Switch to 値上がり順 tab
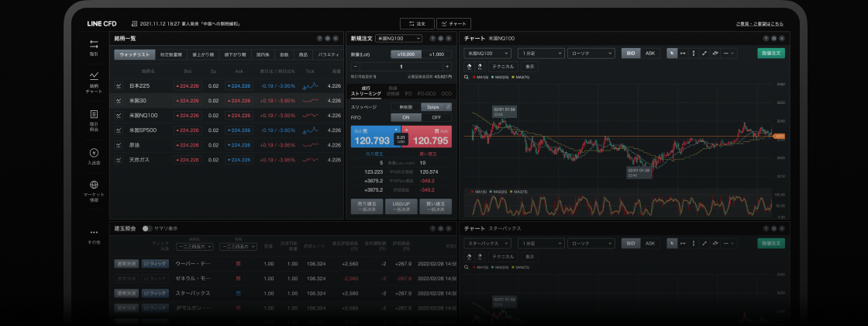868x326 pixels. coord(203,55)
